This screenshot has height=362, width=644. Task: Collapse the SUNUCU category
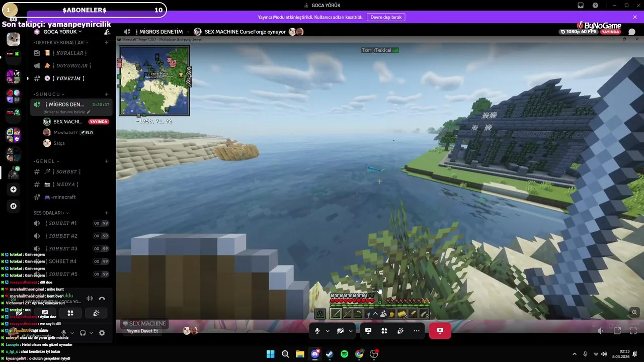49,94
